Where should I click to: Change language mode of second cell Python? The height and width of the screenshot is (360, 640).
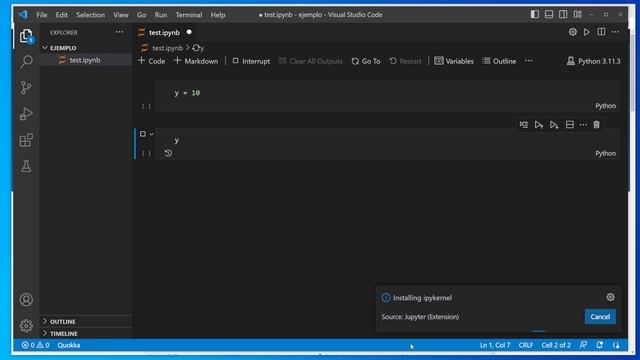(605, 153)
